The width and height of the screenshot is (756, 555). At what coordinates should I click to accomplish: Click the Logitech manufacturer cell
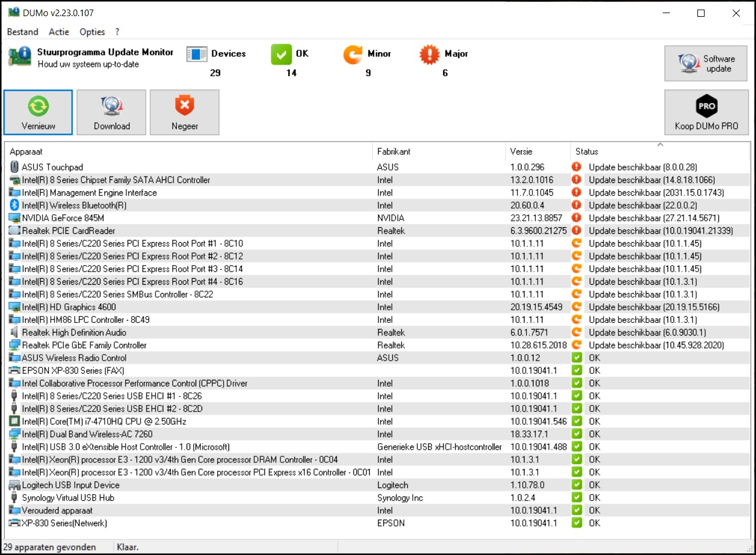[x=393, y=485]
